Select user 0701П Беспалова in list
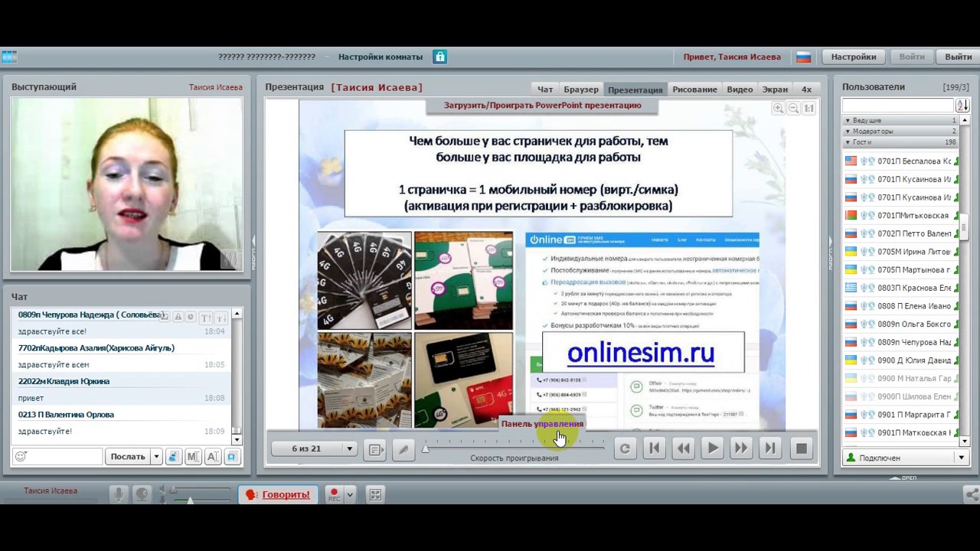 900,161
